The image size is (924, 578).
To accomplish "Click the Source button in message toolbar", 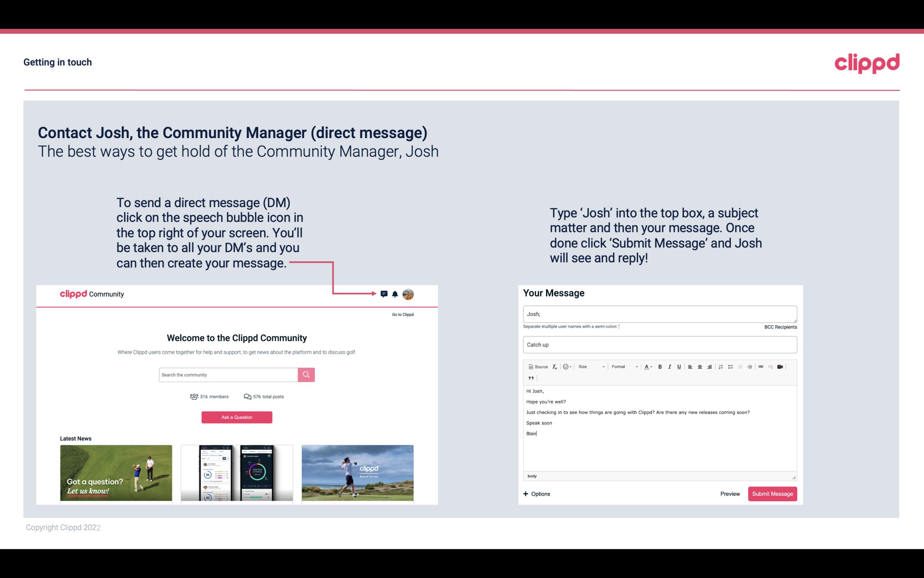I will pyautogui.click(x=537, y=366).
